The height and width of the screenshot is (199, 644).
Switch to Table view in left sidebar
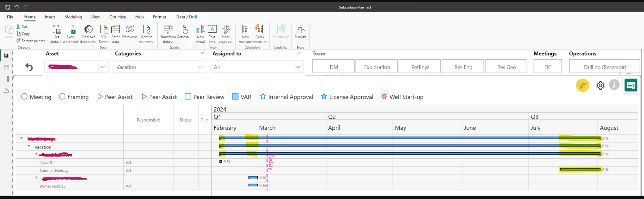pyautogui.click(x=6, y=67)
